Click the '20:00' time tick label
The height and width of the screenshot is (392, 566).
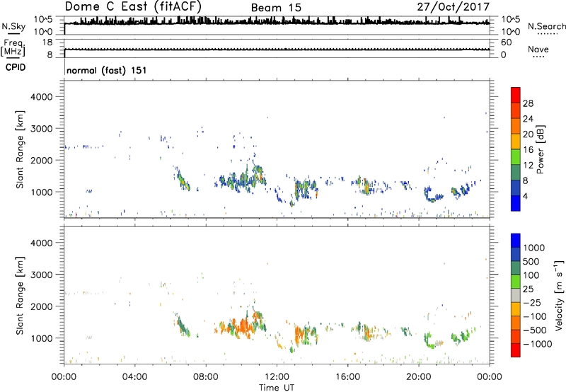click(x=418, y=377)
